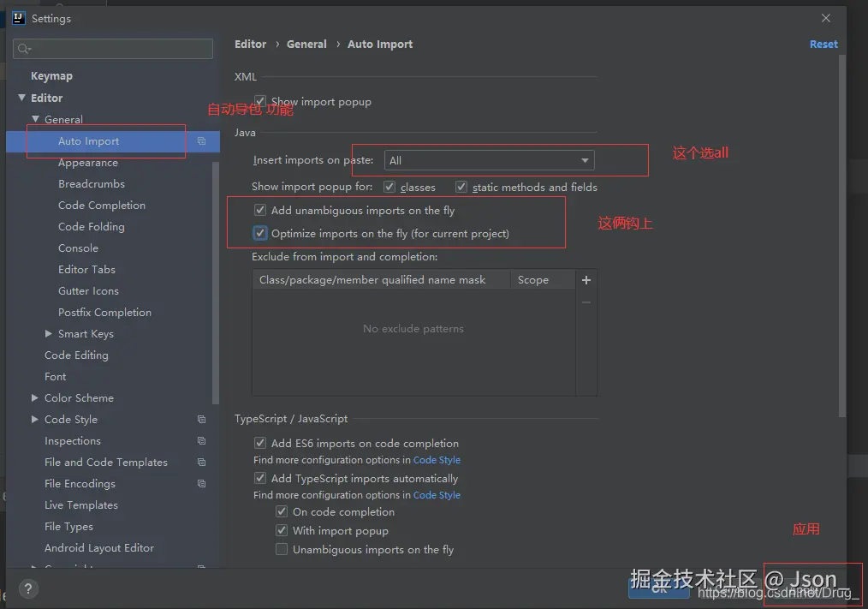Click the project-level icon beside File Encodings
Viewport: 868px width, 609px height.
point(201,484)
